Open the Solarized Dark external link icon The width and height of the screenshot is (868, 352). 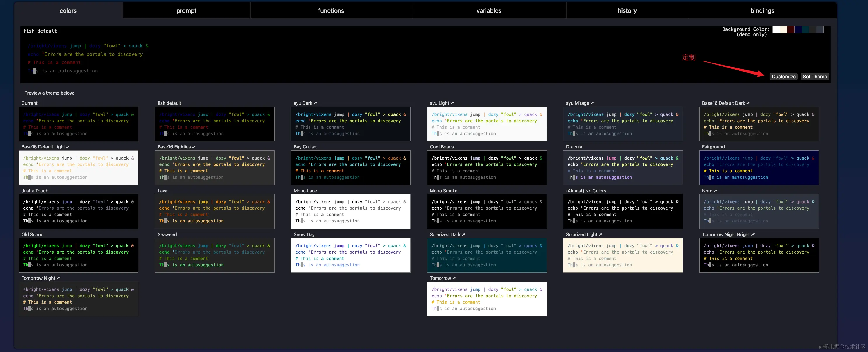pyautogui.click(x=464, y=235)
